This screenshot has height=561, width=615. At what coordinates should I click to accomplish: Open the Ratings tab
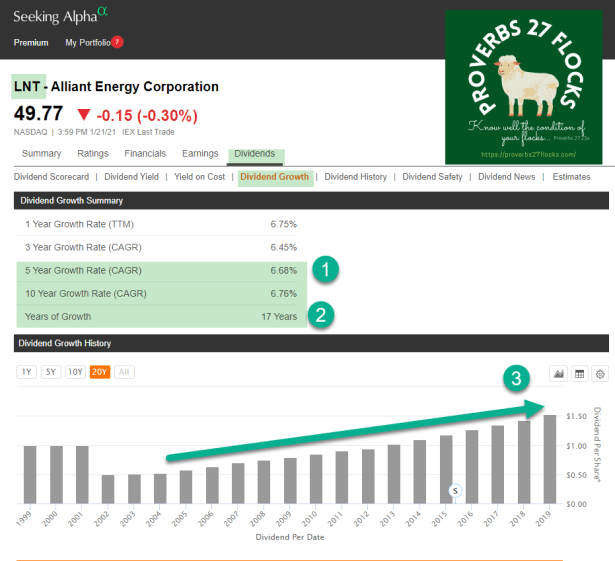tap(93, 154)
